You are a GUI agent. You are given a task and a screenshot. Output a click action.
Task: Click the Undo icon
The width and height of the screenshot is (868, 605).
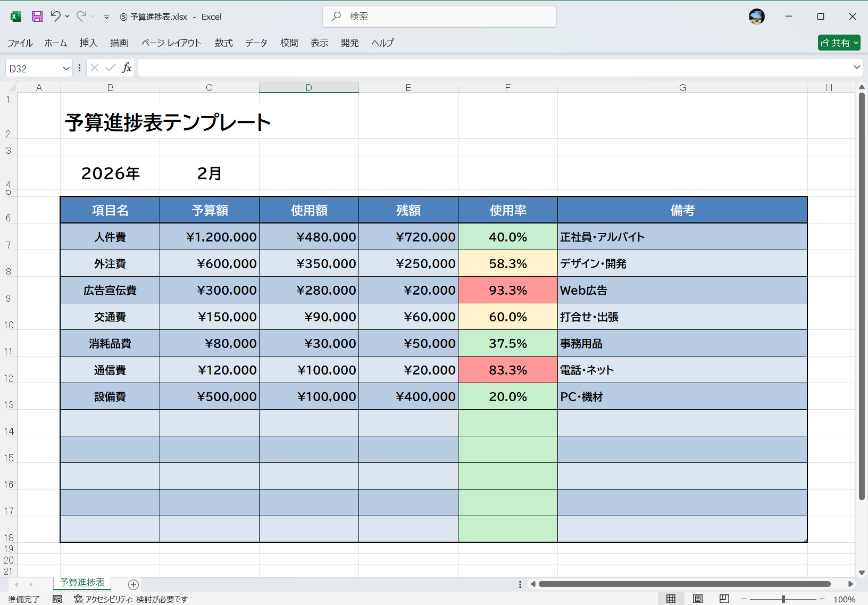(55, 16)
